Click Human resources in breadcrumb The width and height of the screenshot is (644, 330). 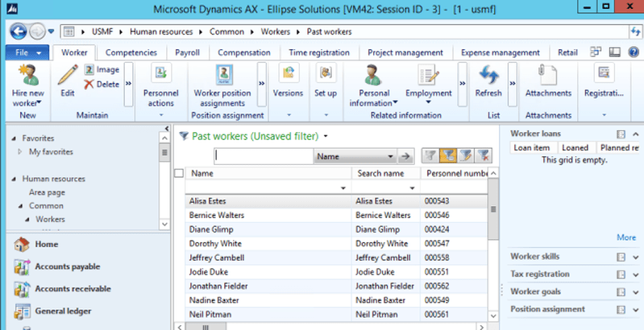(x=161, y=31)
